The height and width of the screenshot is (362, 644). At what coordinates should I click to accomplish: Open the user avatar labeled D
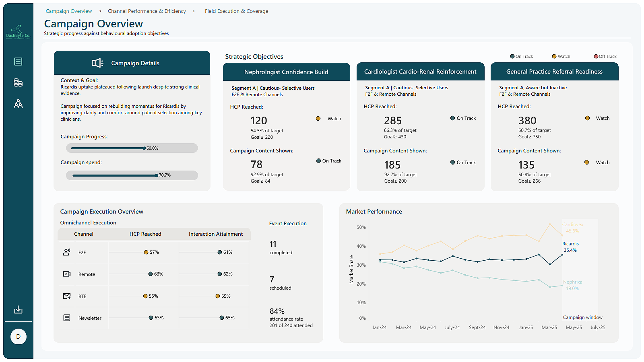(x=18, y=337)
